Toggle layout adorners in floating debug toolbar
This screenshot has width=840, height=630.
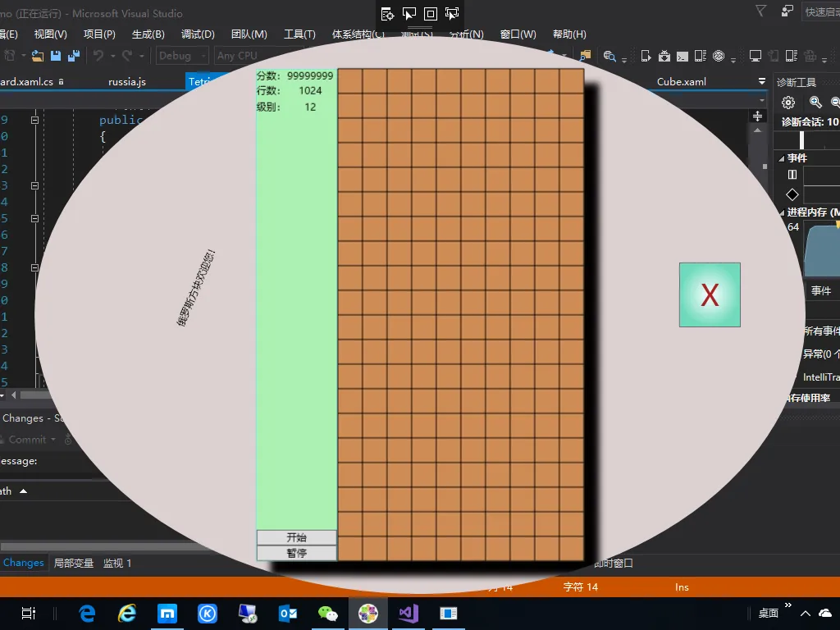pos(431,14)
